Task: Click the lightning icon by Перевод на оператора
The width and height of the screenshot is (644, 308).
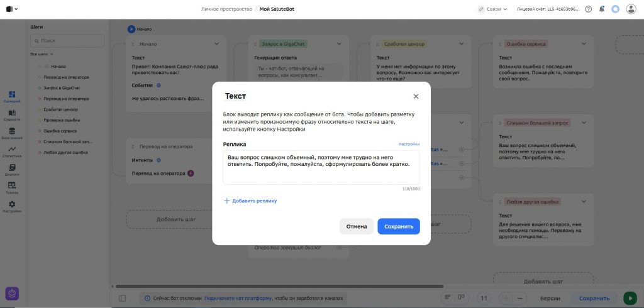Action: (x=191, y=173)
